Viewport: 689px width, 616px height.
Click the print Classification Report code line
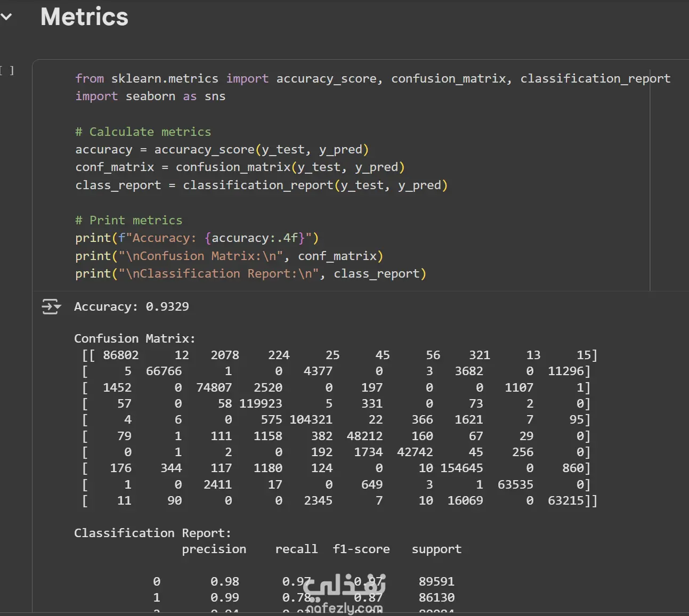click(250, 274)
